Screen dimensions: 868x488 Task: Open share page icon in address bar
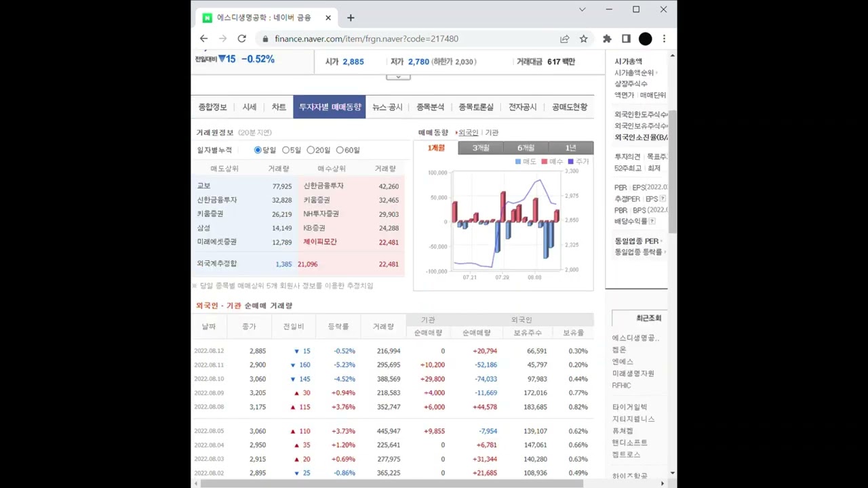tap(564, 39)
